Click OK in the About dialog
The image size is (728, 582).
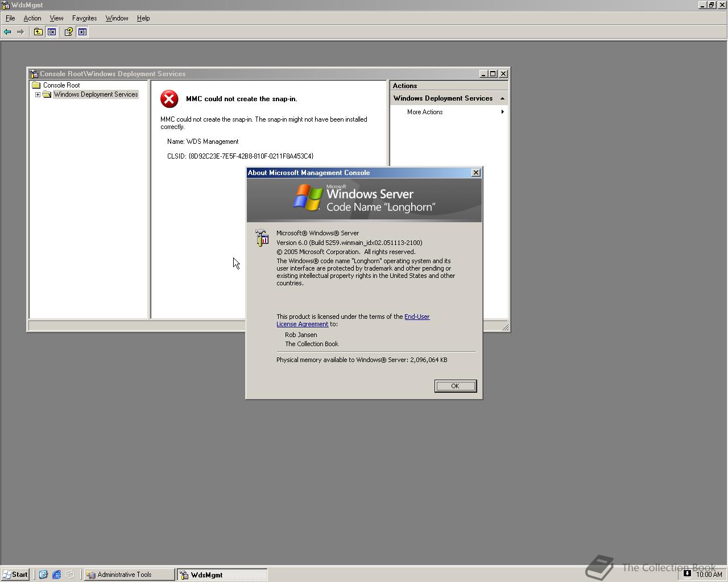(x=456, y=386)
